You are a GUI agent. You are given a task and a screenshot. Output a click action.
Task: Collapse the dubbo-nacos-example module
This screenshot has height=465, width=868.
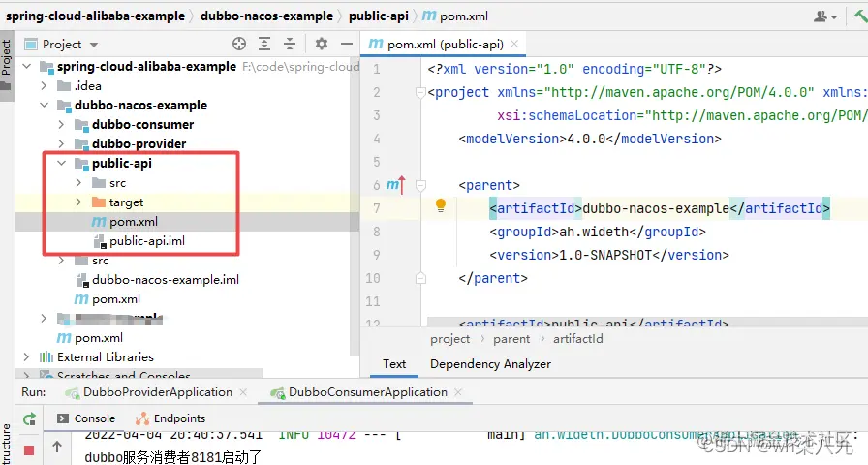pos(44,106)
